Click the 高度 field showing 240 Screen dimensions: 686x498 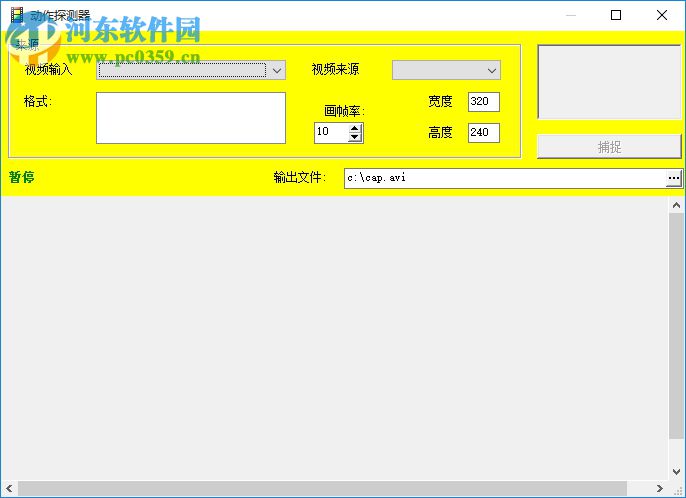(x=483, y=133)
